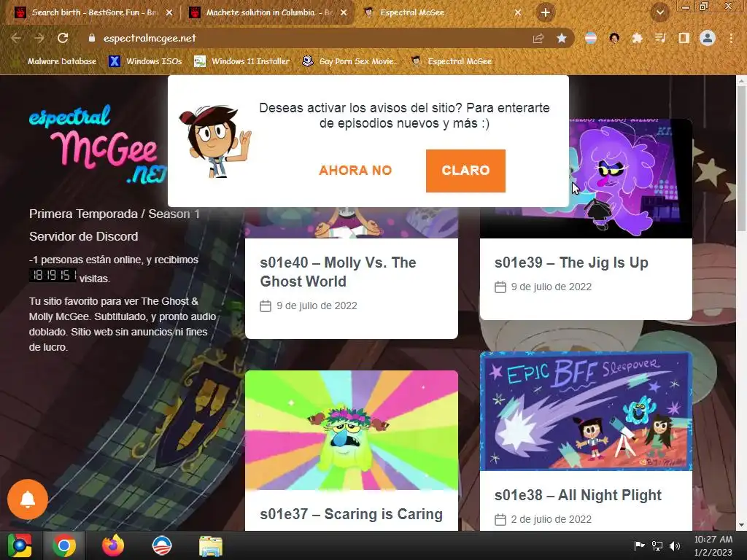This screenshot has height=560, width=747.
Task: Click the espectral McGee .net logo
Action: tap(98, 144)
